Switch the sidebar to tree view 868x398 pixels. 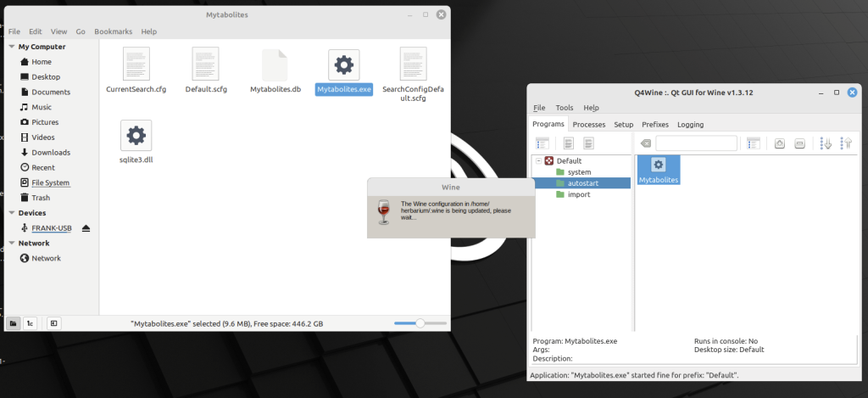tap(30, 323)
